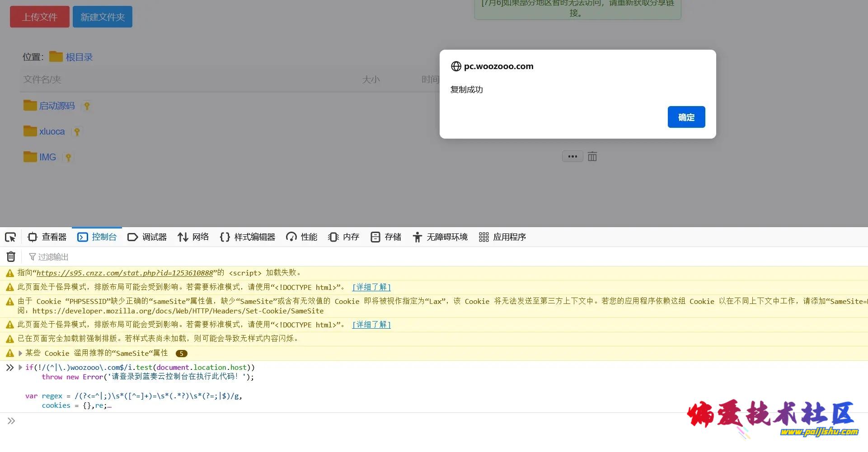Click the element picker icon in devtools
Screen dimensions: 868x452
click(x=10, y=237)
